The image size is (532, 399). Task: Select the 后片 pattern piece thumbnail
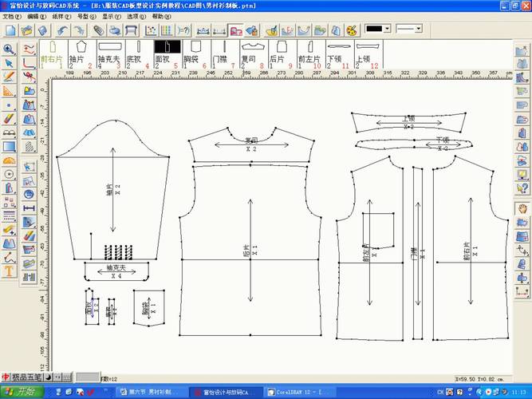(282, 54)
